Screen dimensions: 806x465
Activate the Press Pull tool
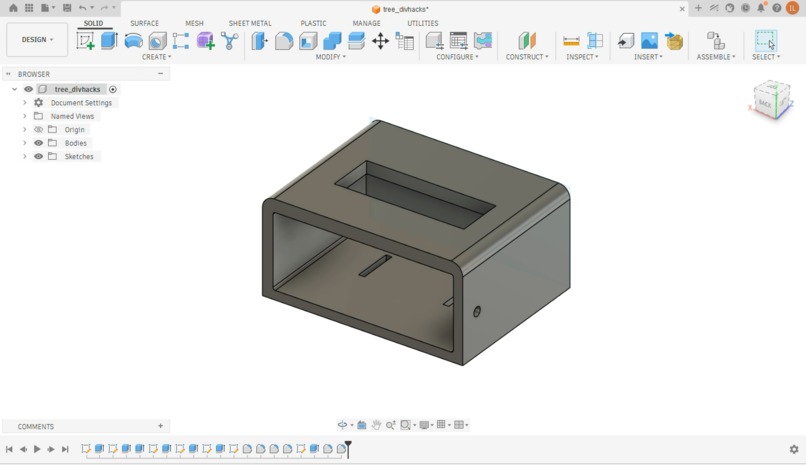260,41
